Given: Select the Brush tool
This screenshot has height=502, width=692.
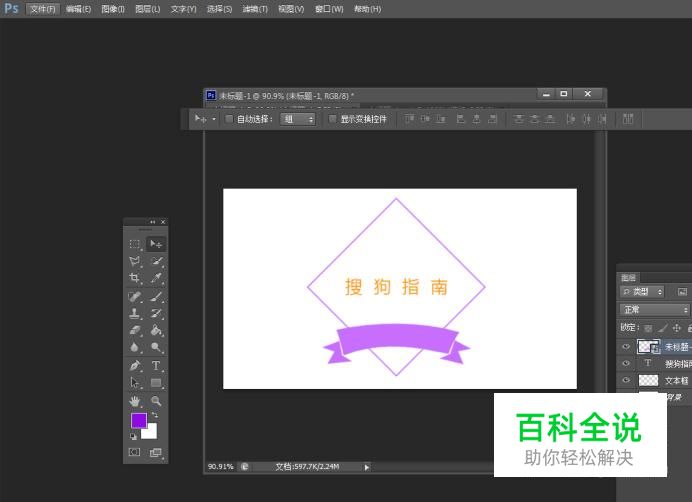Looking at the screenshot, I should click(x=156, y=296).
